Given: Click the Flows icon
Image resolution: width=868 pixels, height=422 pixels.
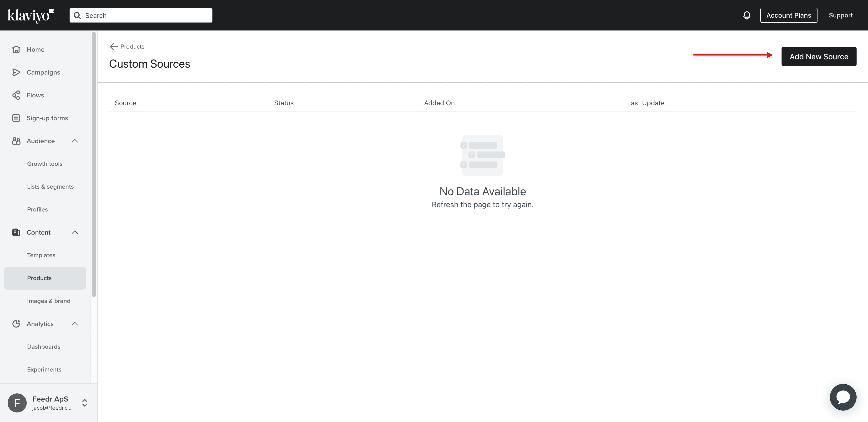Looking at the screenshot, I should point(16,95).
